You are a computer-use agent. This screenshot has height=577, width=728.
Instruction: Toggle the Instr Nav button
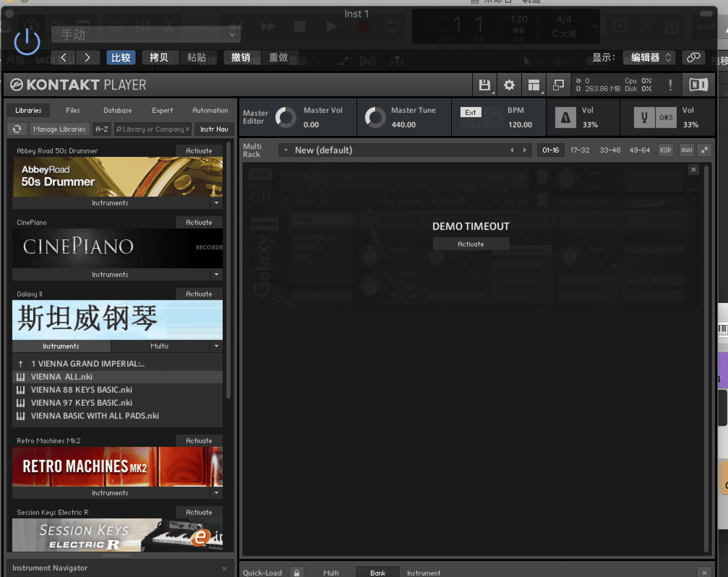coord(214,129)
